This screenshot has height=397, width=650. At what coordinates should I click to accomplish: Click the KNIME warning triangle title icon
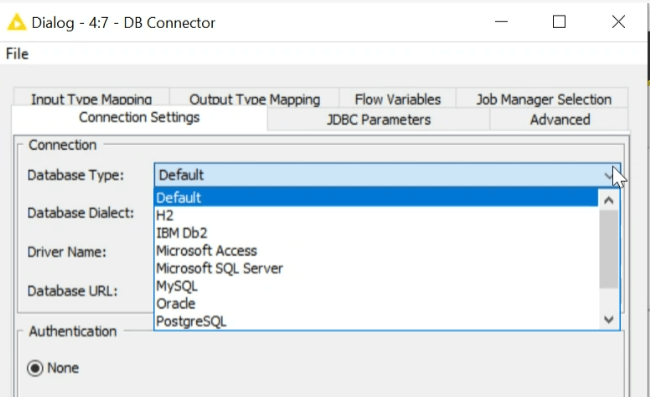[x=17, y=22]
